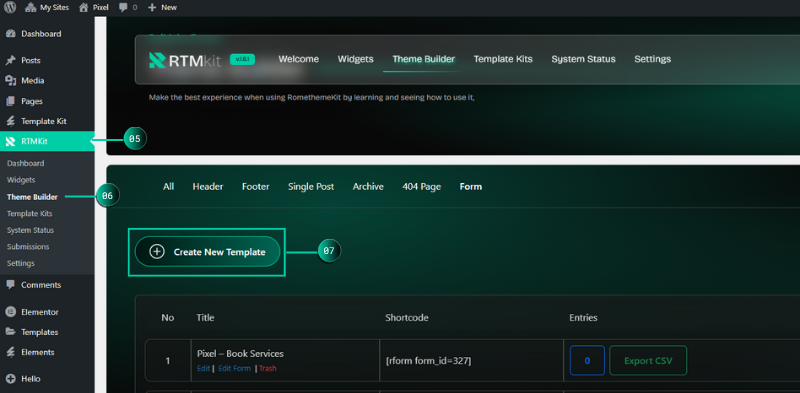Viewport: 800px width, 393px height.
Task: Filter templates by Footer
Action: pyautogui.click(x=256, y=187)
